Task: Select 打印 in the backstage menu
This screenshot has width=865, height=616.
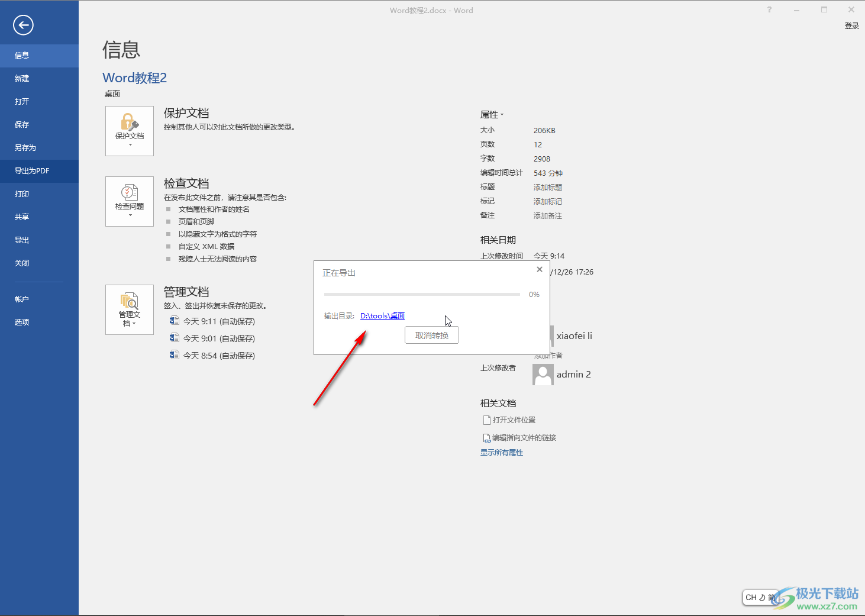Action: coord(39,194)
